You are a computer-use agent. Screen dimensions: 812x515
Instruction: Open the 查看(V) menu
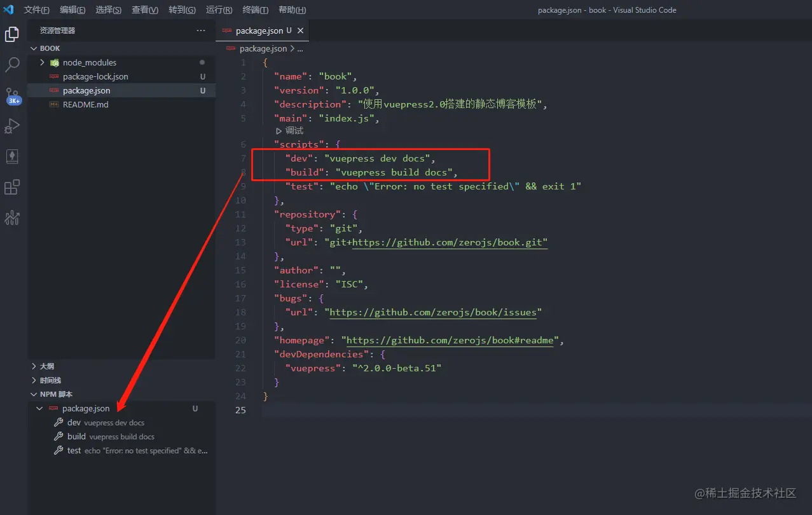145,10
